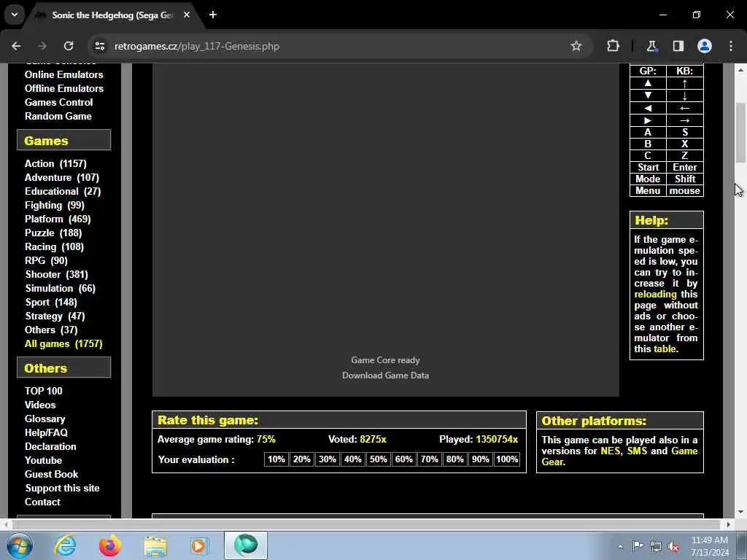Go back to the previous page
Viewport: 747px width, 560px height.
tap(16, 46)
